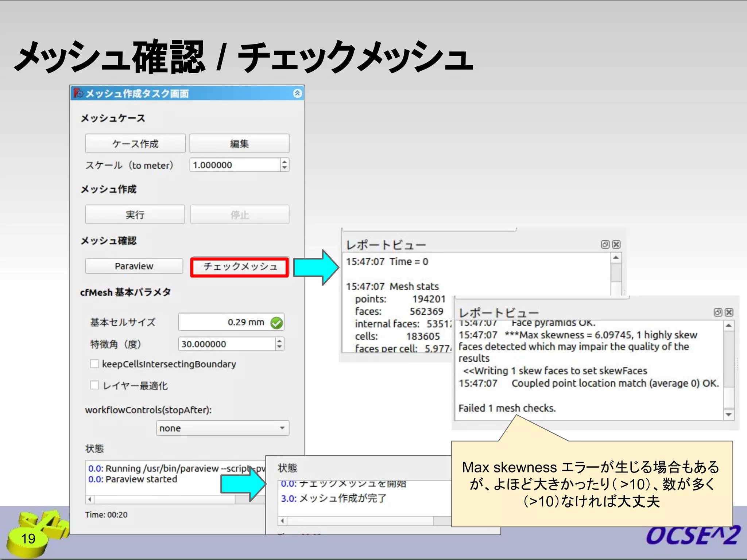Close the lower report view panel

(x=729, y=312)
